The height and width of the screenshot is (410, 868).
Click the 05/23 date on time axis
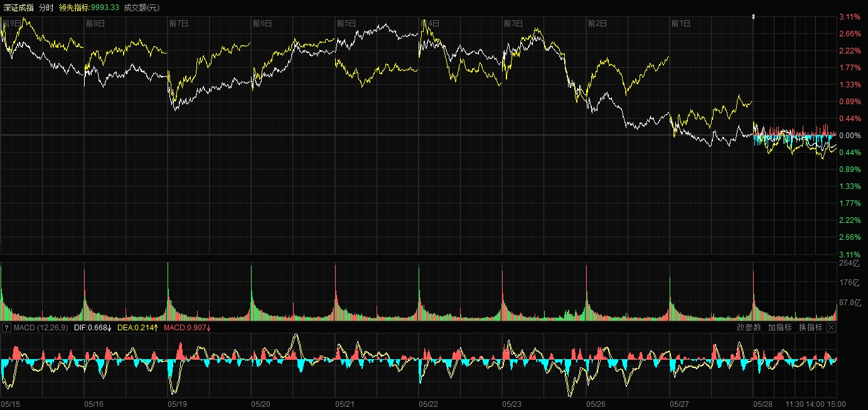tap(512, 404)
